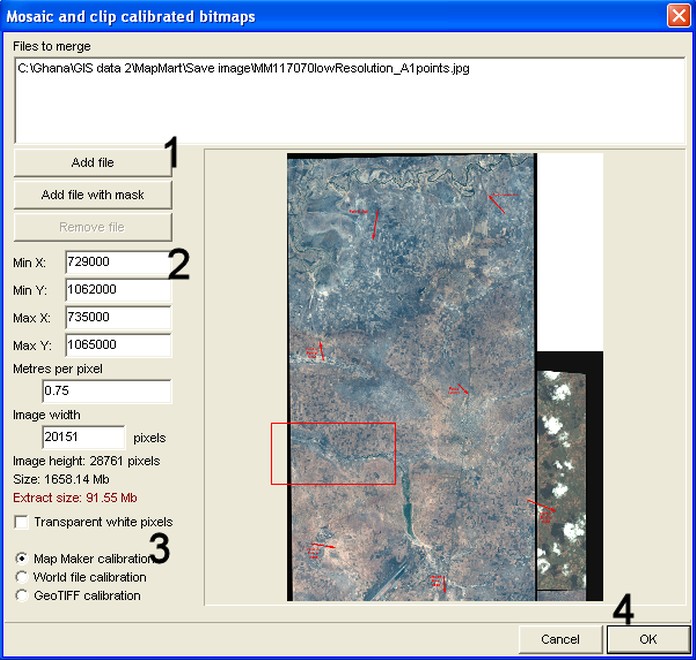Click the greyed-out Remove file button
This screenshot has width=696, height=660.
pyautogui.click(x=92, y=227)
